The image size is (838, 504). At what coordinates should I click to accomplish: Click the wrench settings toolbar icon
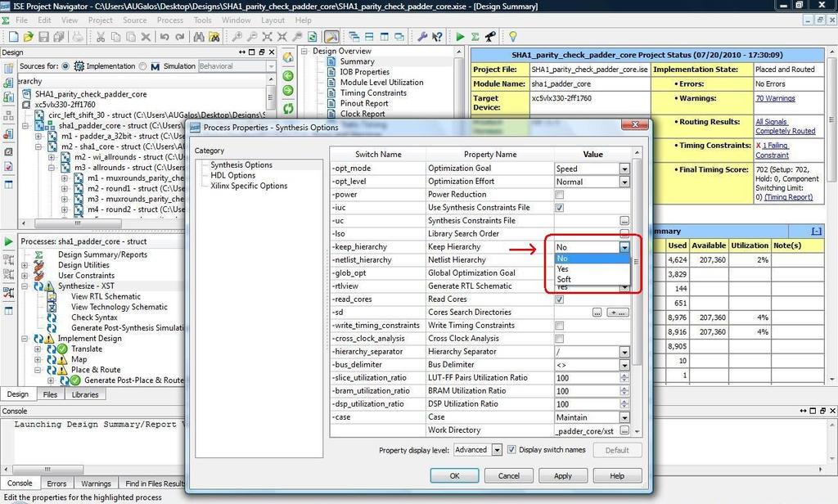(x=422, y=37)
